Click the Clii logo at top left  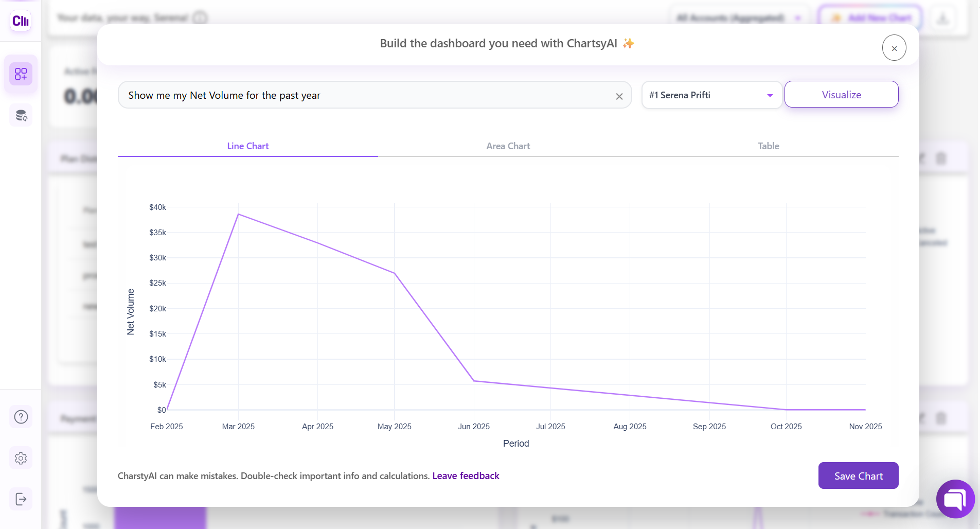(21, 21)
